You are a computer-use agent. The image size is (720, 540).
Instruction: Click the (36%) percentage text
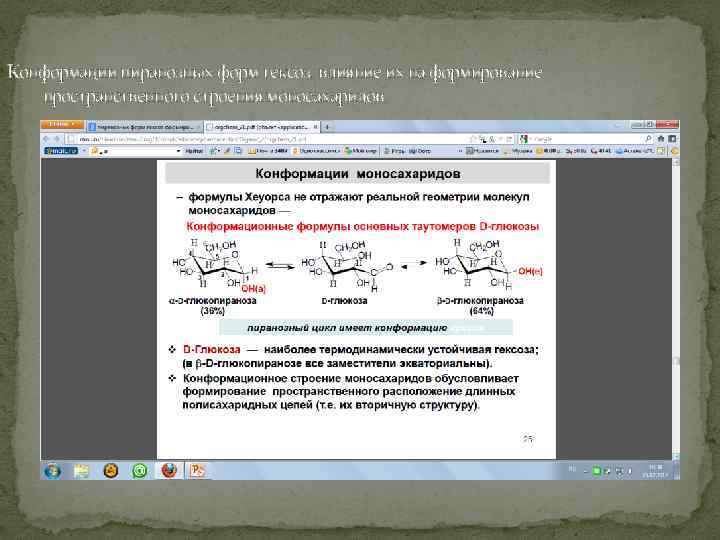[x=213, y=312]
